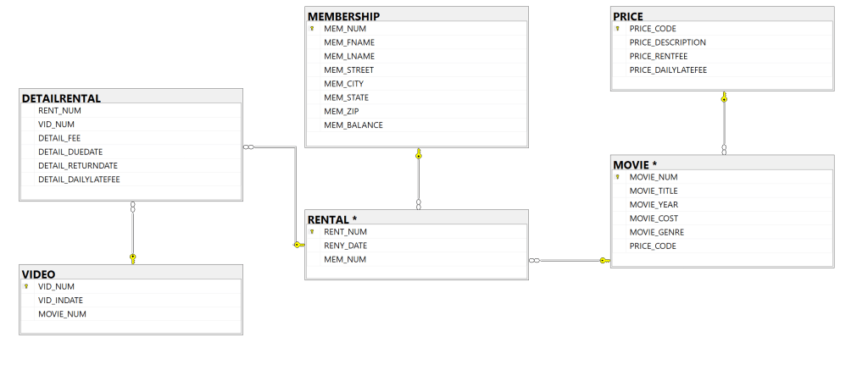The width and height of the screenshot is (868, 365).
Task: Click the key endpoint on the MOVIE table's left edge
Action: point(603,260)
